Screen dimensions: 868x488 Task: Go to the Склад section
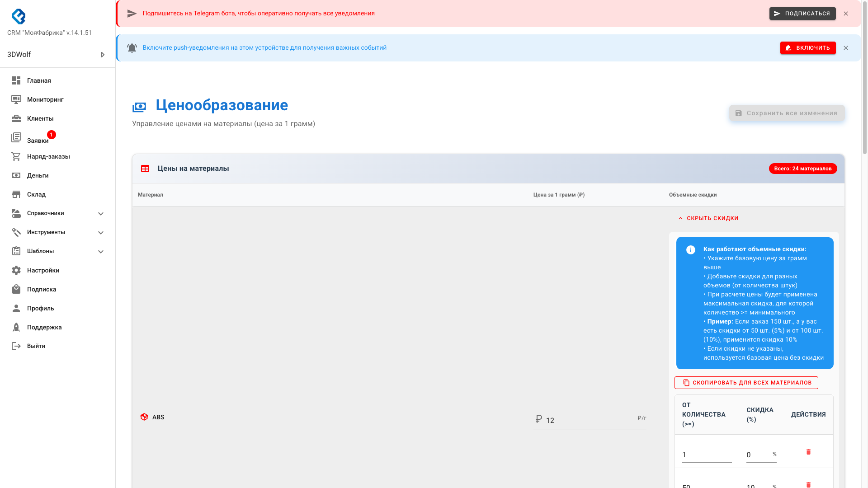[36, 194]
